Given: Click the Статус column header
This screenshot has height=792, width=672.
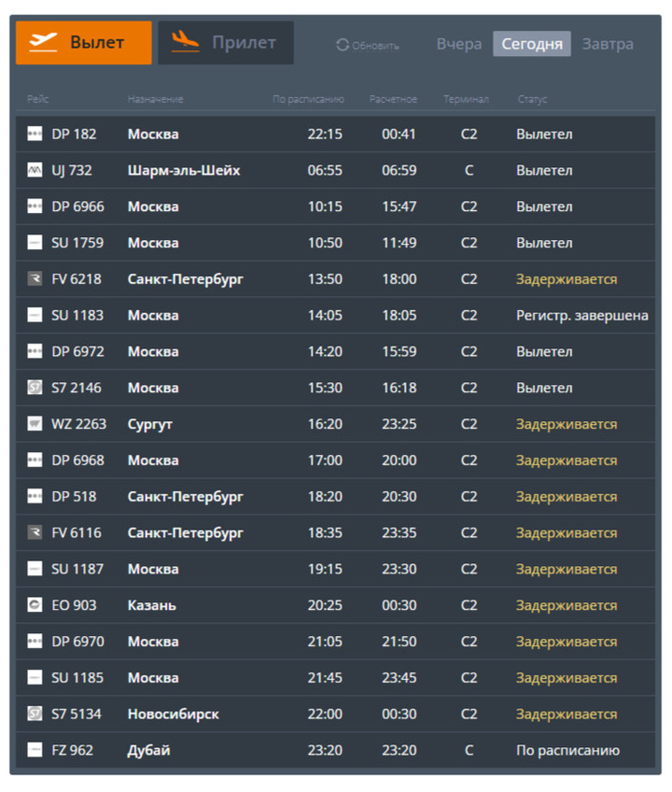Looking at the screenshot, I should 532,99.
